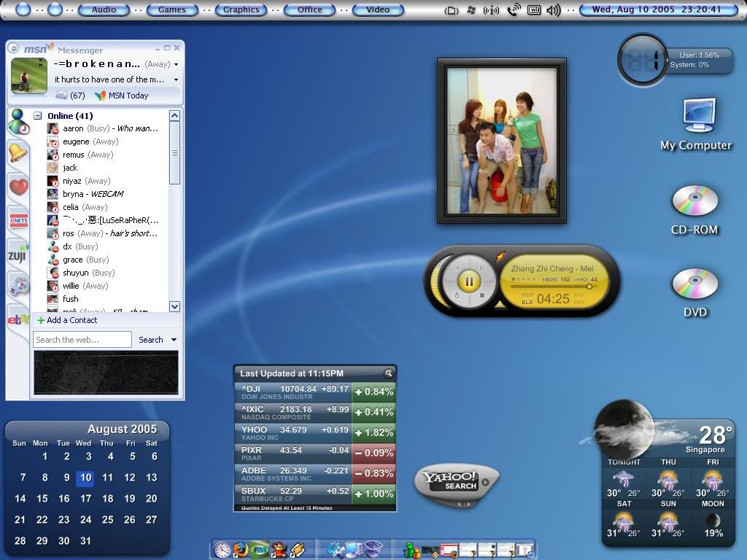Collapse the Online (41) contact group

[x=38, y=115]
